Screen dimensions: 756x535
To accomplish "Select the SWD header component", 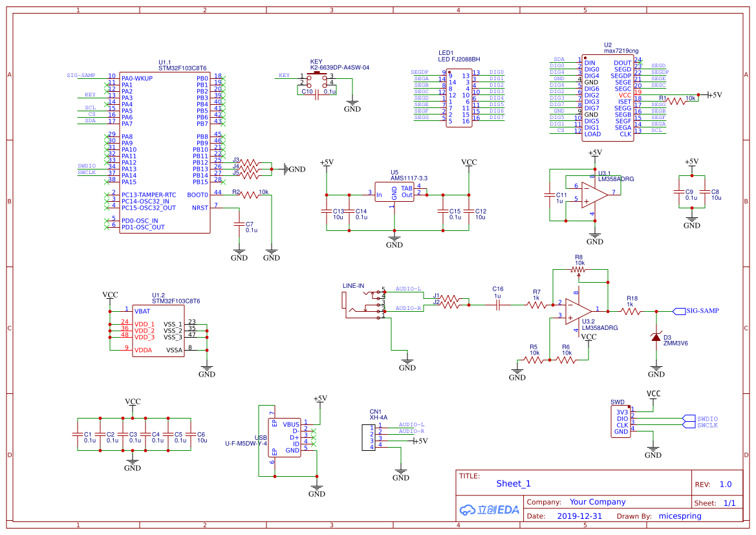I will coord(621,421).
